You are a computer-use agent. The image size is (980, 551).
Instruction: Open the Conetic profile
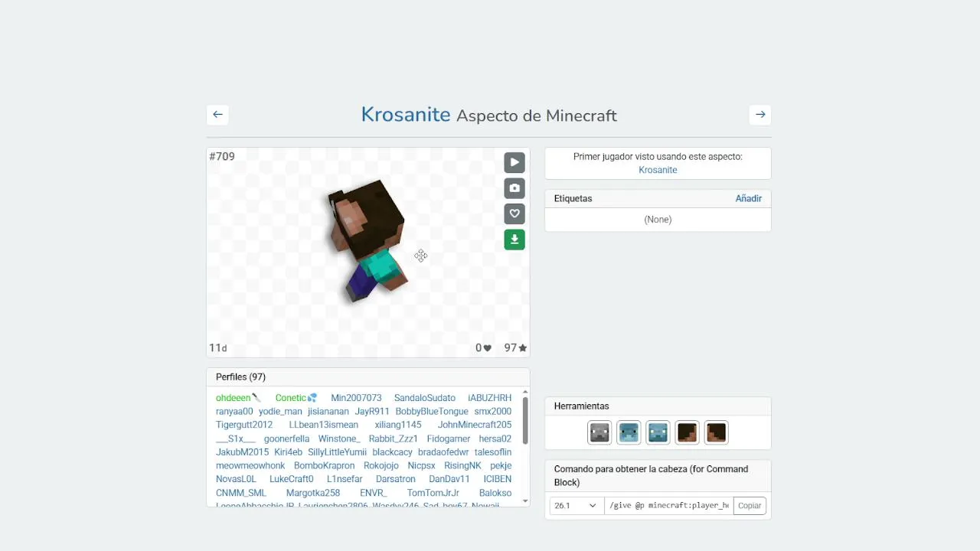[x=291, y=398]
